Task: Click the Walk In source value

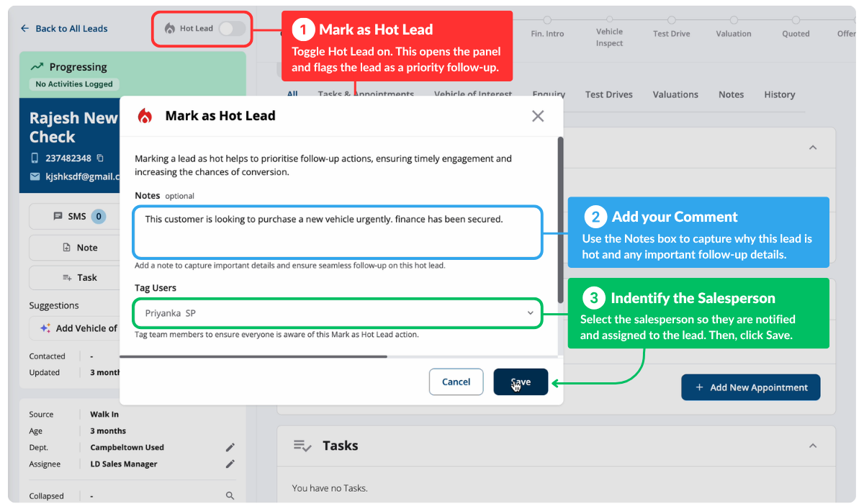Action: (x=104, y=414)
